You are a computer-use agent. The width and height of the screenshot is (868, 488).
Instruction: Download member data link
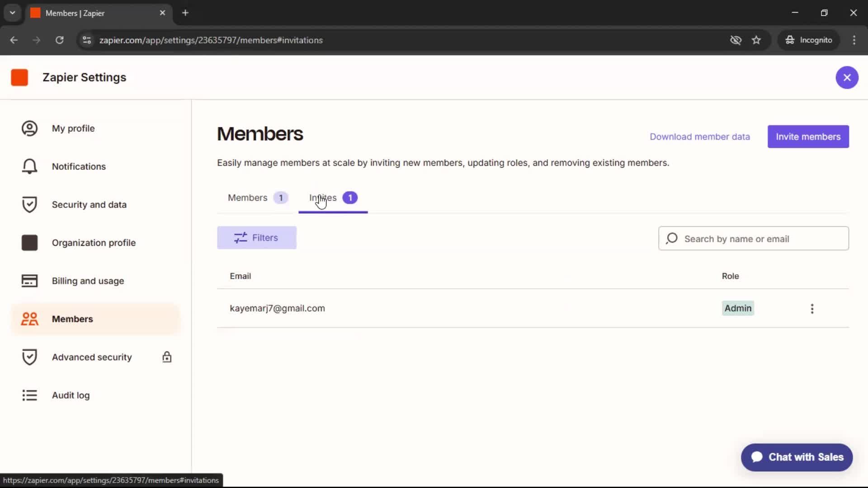(x=699, y=136)
